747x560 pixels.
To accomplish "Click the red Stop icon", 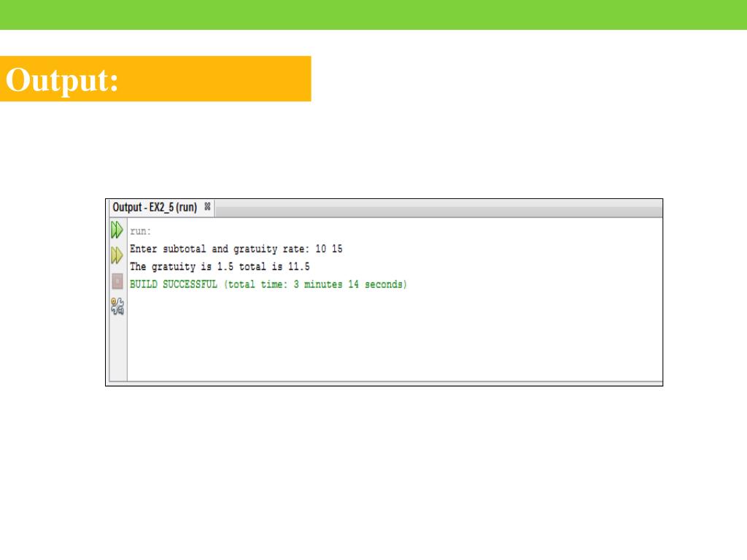I will (x=117, y=281).
